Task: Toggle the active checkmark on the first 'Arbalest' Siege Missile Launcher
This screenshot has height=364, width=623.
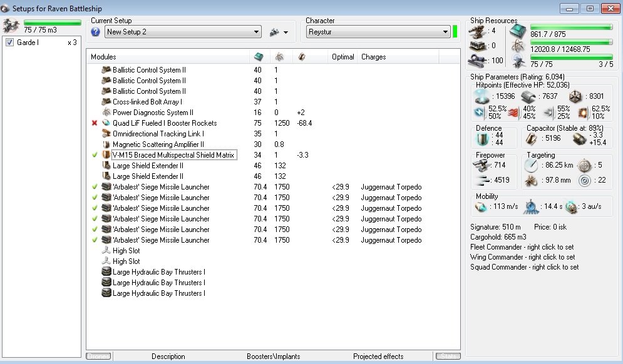Action: tap(95, 186)
